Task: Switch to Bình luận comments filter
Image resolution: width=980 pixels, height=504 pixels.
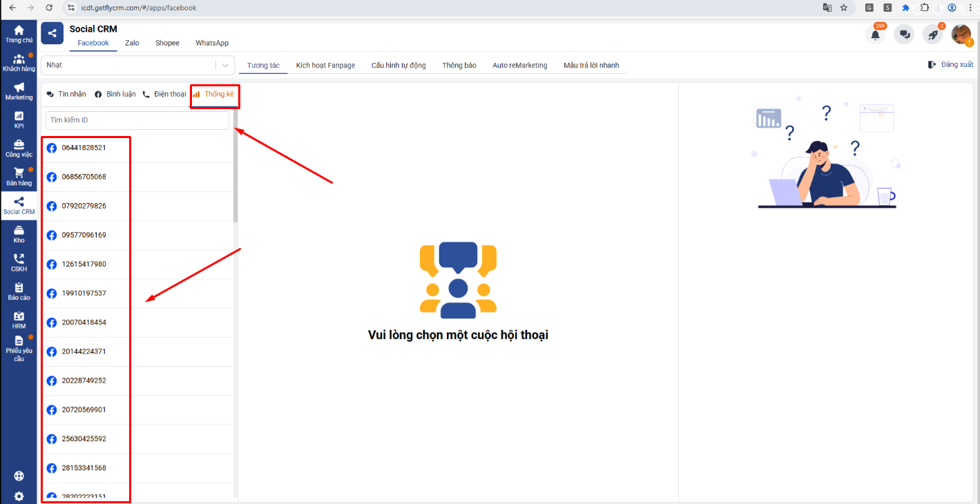Action: click(115, 94)
